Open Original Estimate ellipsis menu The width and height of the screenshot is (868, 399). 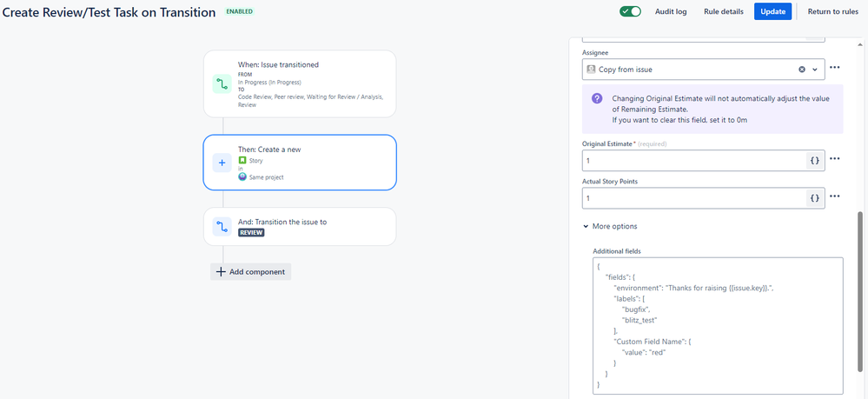coord(835,158)
